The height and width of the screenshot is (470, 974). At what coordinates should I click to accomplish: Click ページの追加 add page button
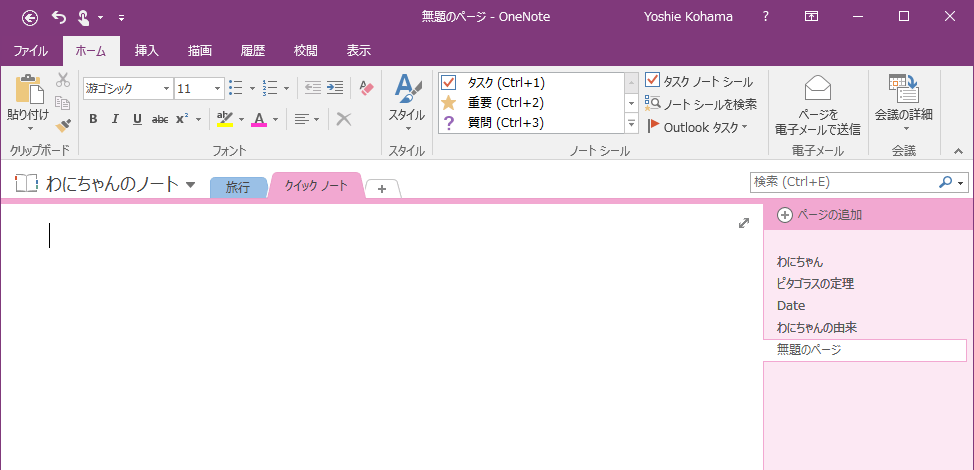(x=820, y=215)
